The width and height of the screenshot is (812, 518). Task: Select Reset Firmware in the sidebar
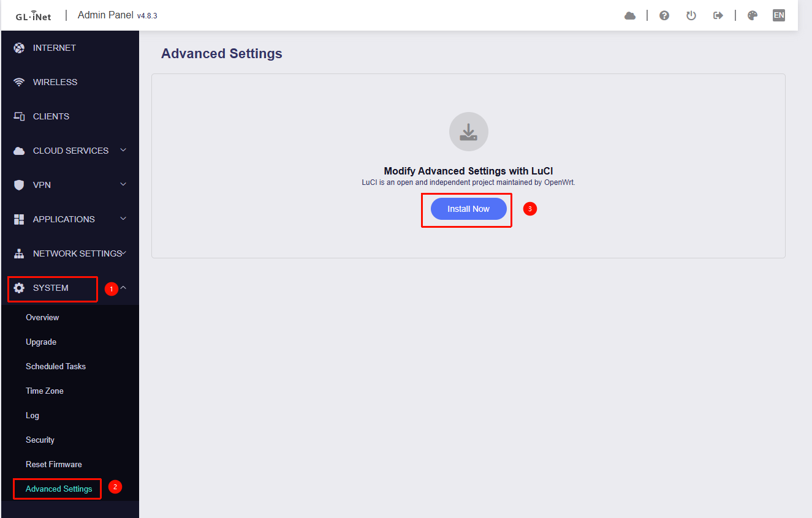click(54, 464)
